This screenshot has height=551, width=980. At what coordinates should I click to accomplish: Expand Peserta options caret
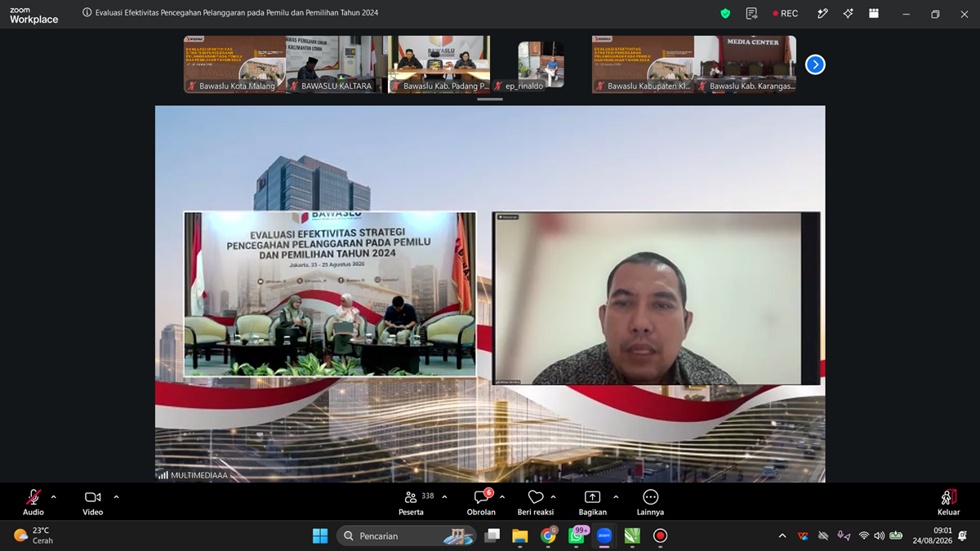(444, 496)
